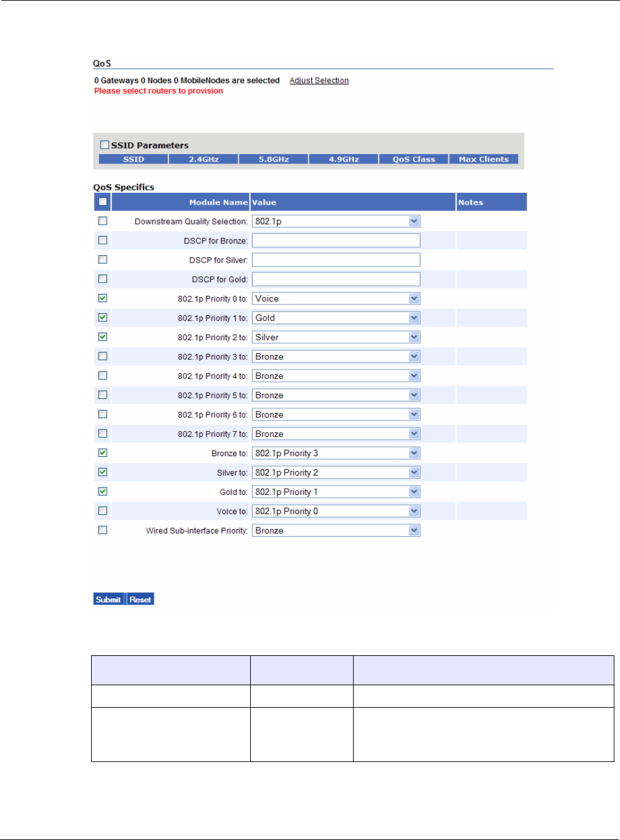The height and width of the screenshot is (840, 620).
Task: Enable the SSID Parameters checkbox
Action: pos(105,145)
